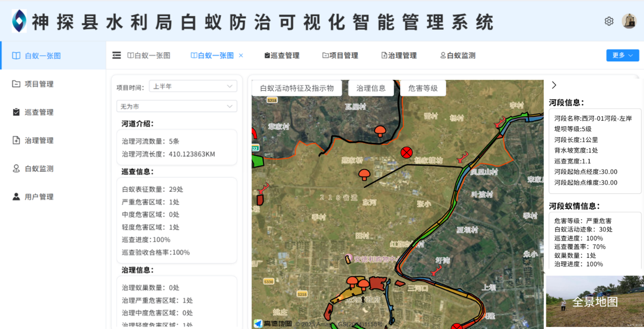Close the active 白蚁一张图 tab

click(241, 55)
